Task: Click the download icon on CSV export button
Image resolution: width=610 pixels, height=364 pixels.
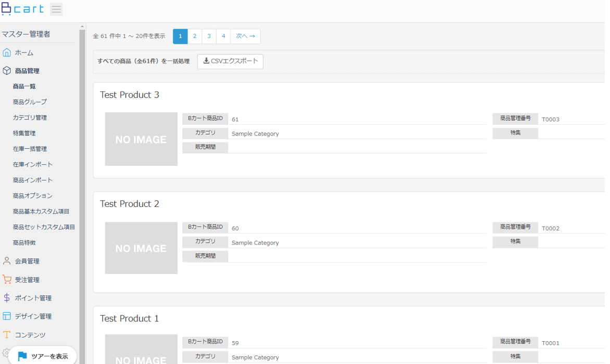Action: point(206,61)
